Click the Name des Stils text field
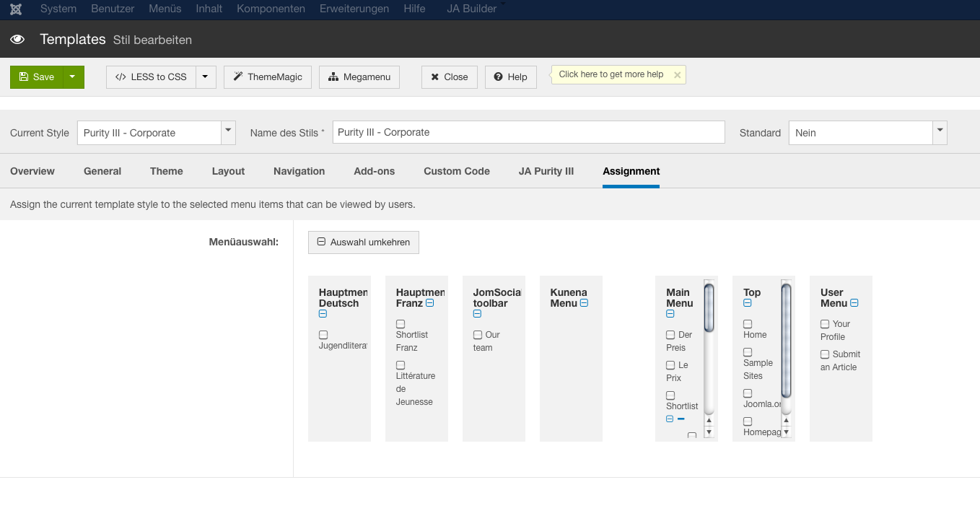The width and height of the screenshot is (980, 516). click(528, 132)
